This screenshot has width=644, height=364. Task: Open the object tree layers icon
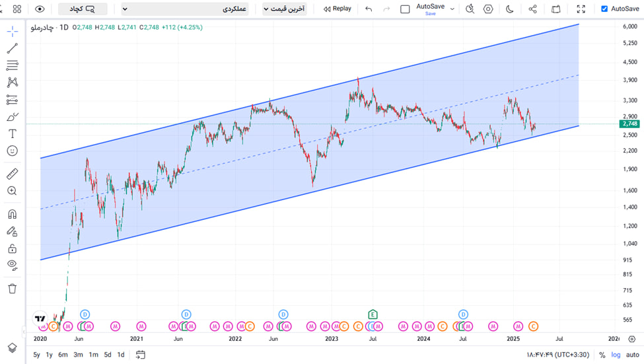[12, 347]
